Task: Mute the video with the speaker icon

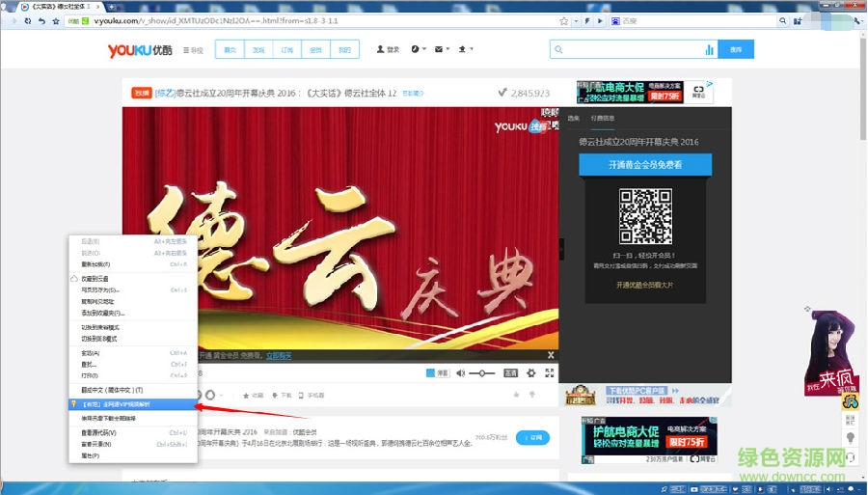Action: (x=461, y=372)
